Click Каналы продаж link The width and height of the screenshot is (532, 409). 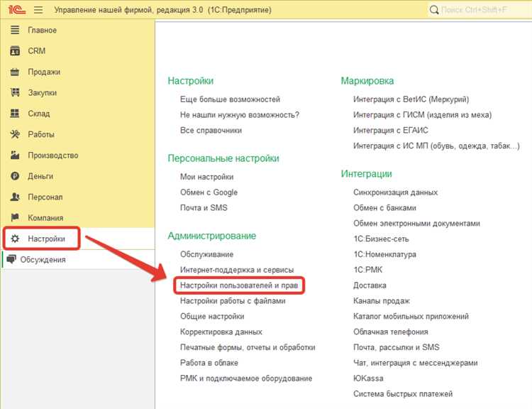click(x=382, y=300)
